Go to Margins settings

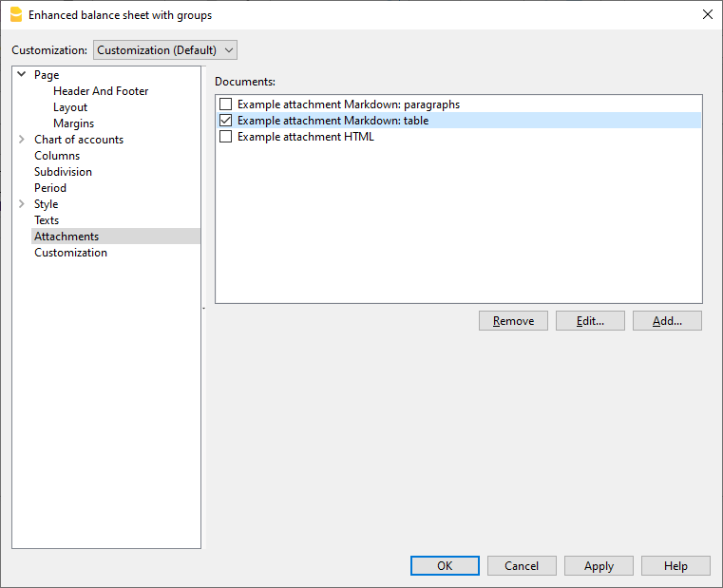[x=73, y=123]
